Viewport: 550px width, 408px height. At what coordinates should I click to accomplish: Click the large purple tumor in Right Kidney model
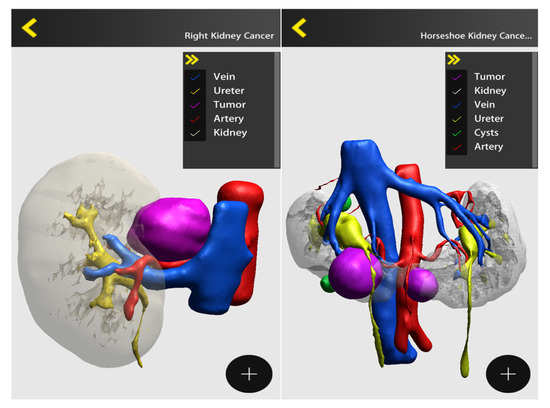(172, 228)
